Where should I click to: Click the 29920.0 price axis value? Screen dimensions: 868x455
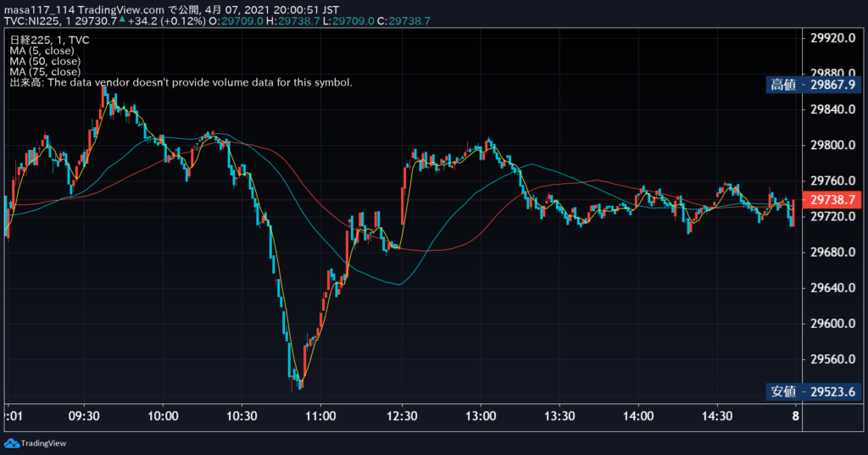coord(832,38)
